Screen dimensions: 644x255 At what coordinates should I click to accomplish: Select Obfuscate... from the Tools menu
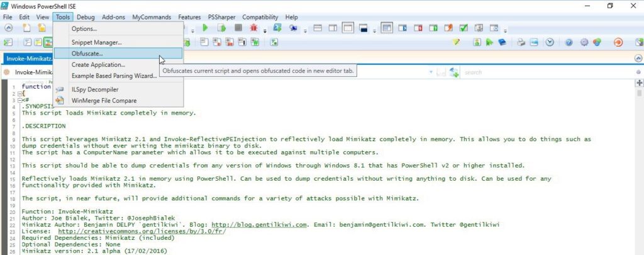[118, 54]
